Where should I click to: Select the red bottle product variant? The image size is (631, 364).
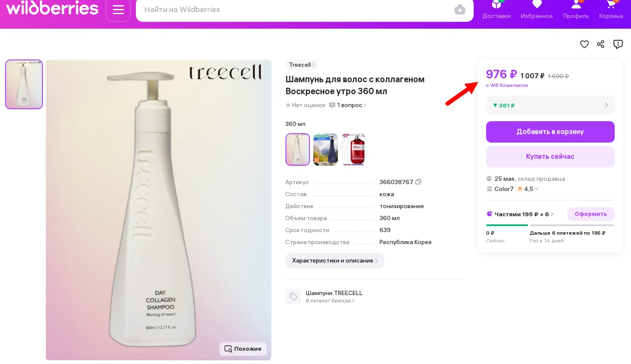click(x=353, y=149)
